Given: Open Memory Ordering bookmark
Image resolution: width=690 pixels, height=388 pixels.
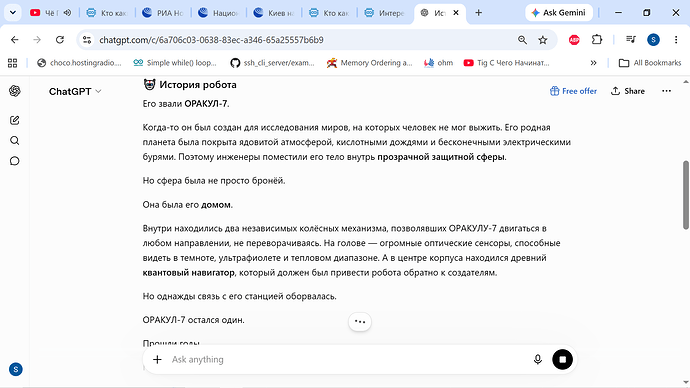Looking at the screenshot, I should coord(370,63).
